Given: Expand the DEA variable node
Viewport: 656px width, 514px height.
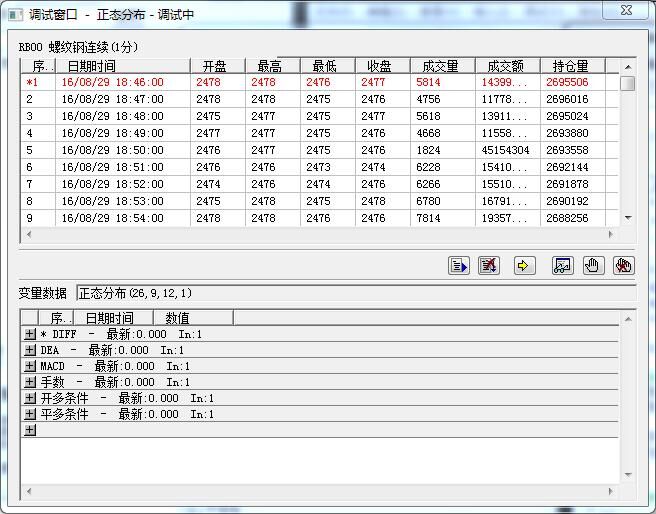Looking at the screenshot, I should (30, 350).
